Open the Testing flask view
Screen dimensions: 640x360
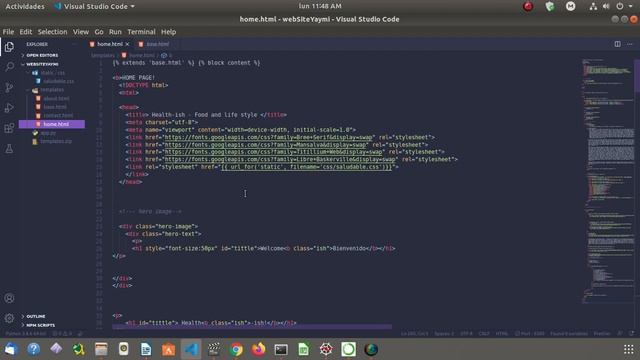[9, 149]
